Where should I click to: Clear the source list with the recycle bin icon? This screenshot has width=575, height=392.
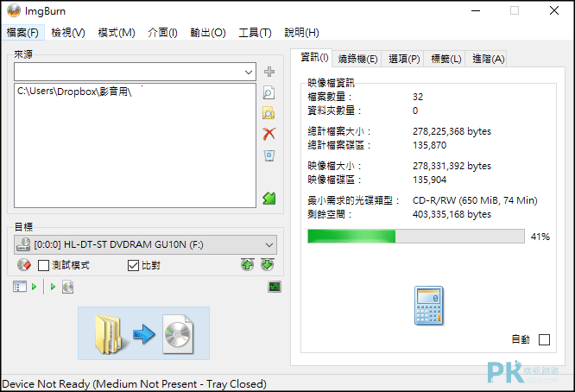269,155
